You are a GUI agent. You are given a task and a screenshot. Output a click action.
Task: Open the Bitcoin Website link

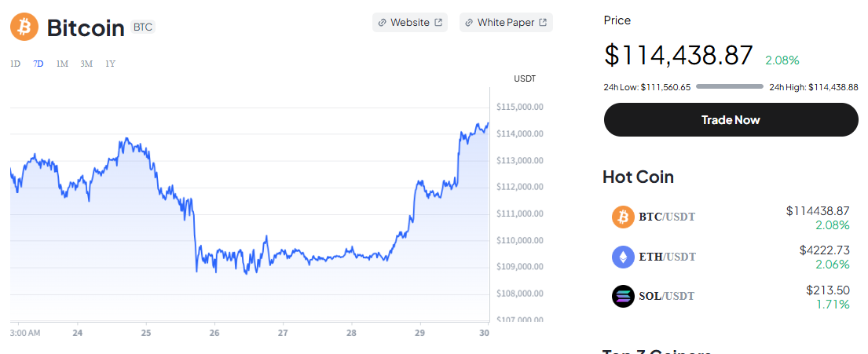[410, 23]
